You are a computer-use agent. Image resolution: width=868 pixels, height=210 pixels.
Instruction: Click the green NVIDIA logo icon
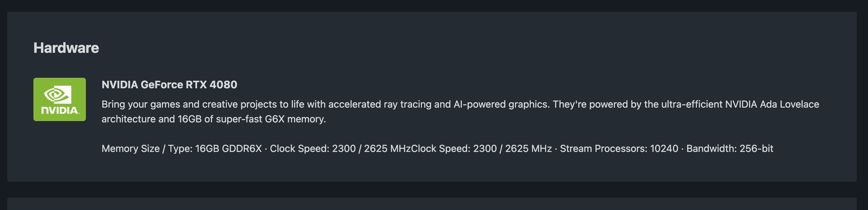(60, 99)
